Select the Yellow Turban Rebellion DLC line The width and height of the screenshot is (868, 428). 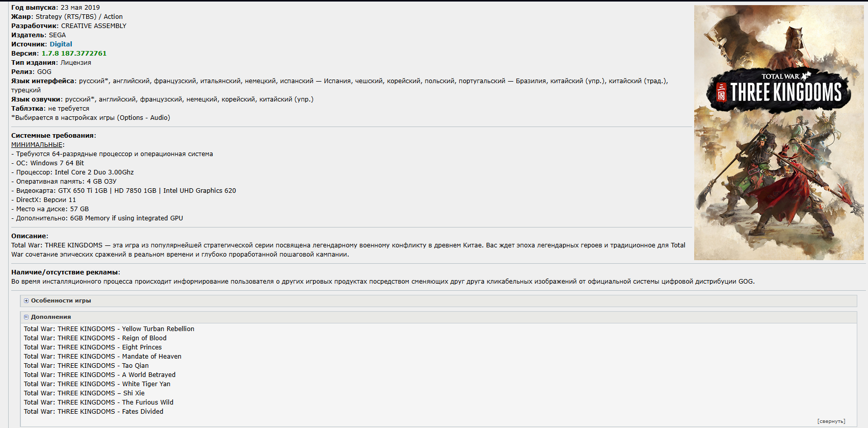[109, 329]
